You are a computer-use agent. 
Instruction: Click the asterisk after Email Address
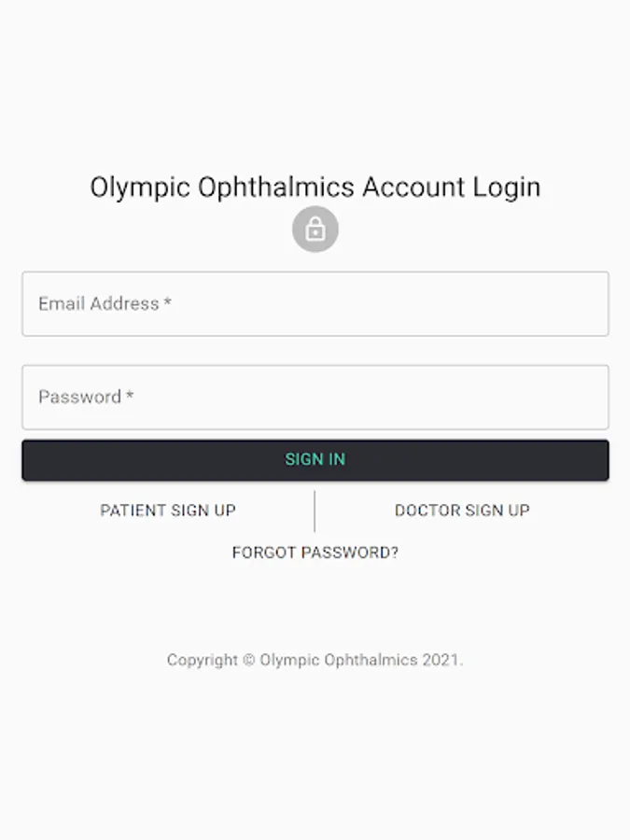click(x=168, y=302)
